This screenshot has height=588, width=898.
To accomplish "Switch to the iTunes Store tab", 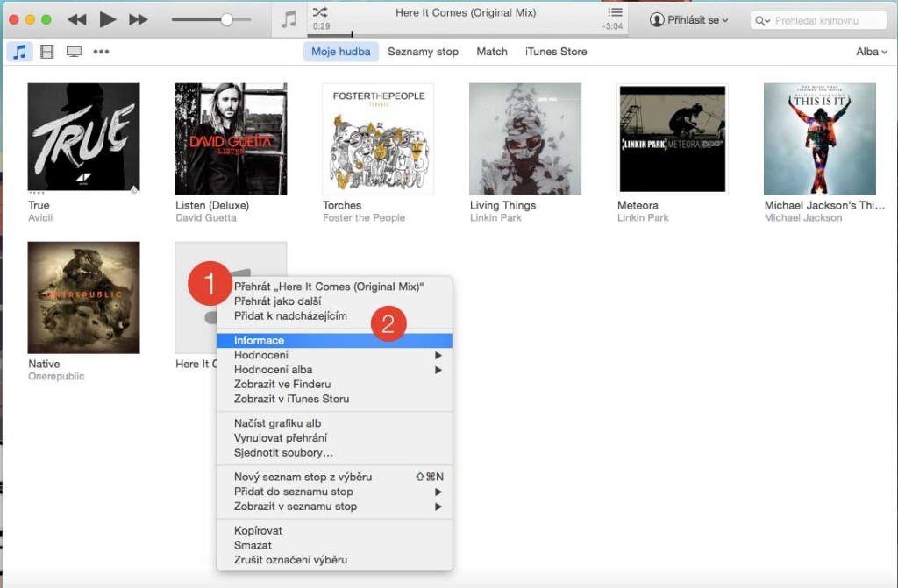I will click(x=556, y=52).
